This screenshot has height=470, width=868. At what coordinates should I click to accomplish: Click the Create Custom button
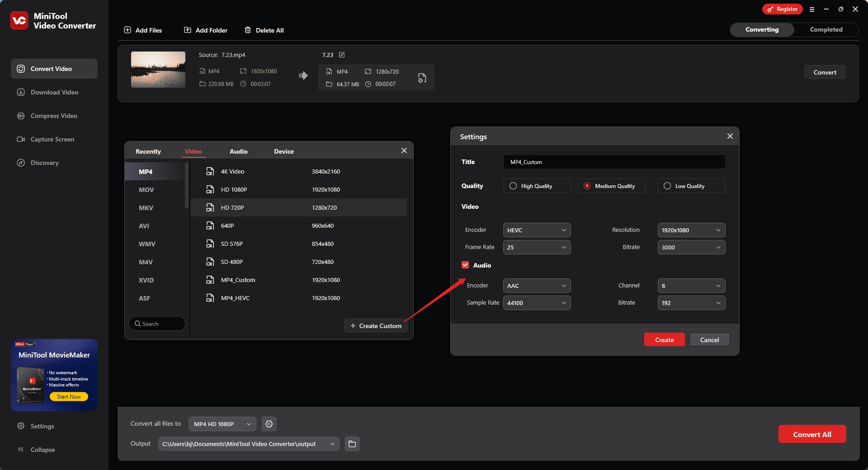(x=376, y=326)
